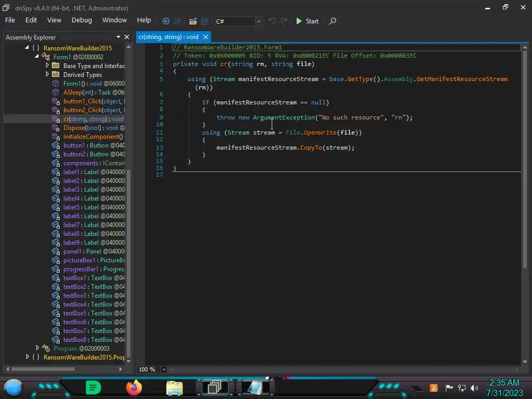This screenshot has width=532, height=399.
Task: Click the Navigate Forward arrow icon
Action: click(x=178, y=21)
